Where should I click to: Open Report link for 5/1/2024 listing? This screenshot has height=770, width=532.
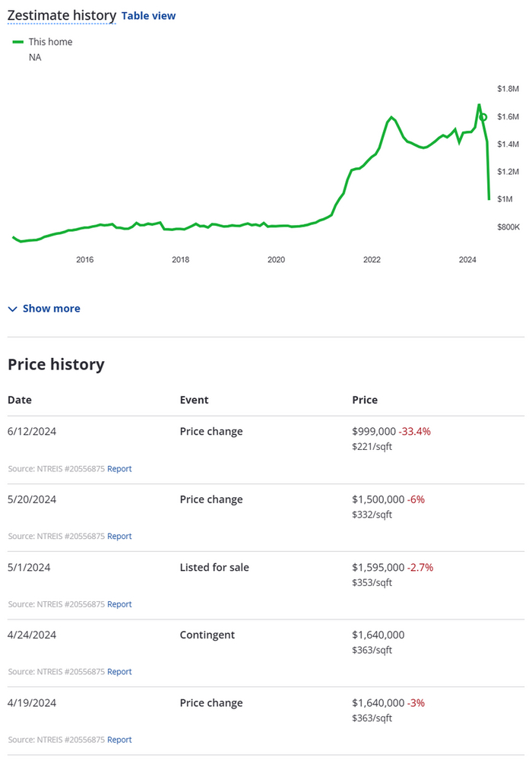pyautogui.click(x=119, y=604)
